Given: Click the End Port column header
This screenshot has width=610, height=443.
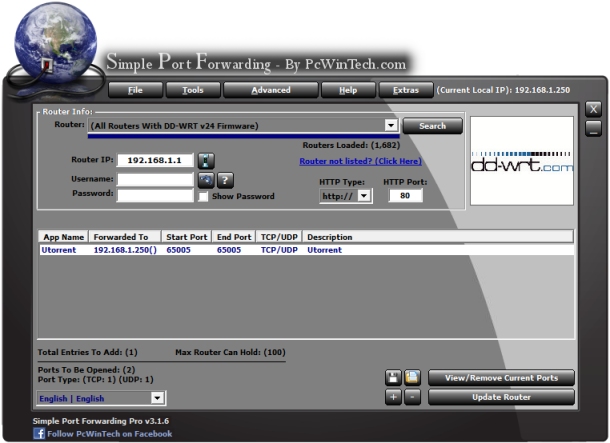Looking at the screenshot, I should point(234,237).
